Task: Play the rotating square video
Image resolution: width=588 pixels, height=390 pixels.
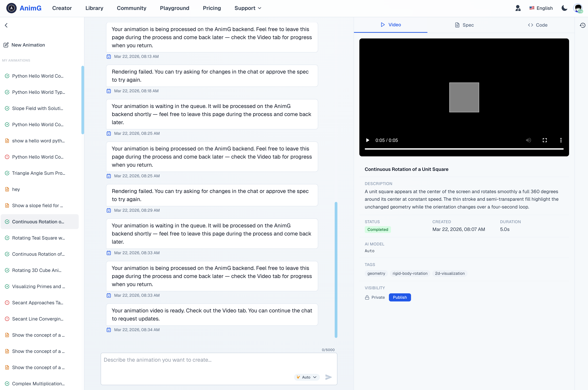Action: pos(367,140)
